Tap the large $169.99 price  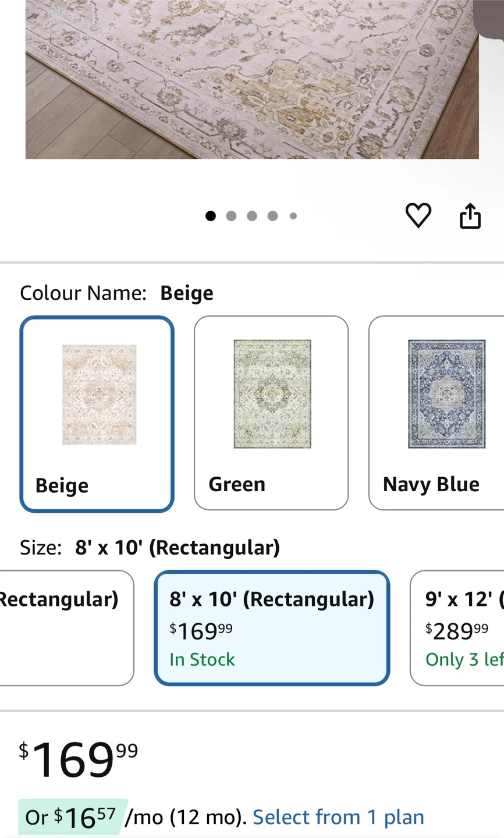79,759
